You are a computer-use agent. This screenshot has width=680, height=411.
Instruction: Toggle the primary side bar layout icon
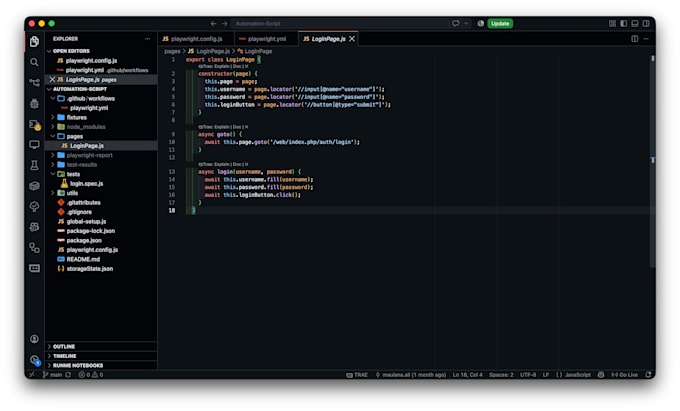pos(624,23)
